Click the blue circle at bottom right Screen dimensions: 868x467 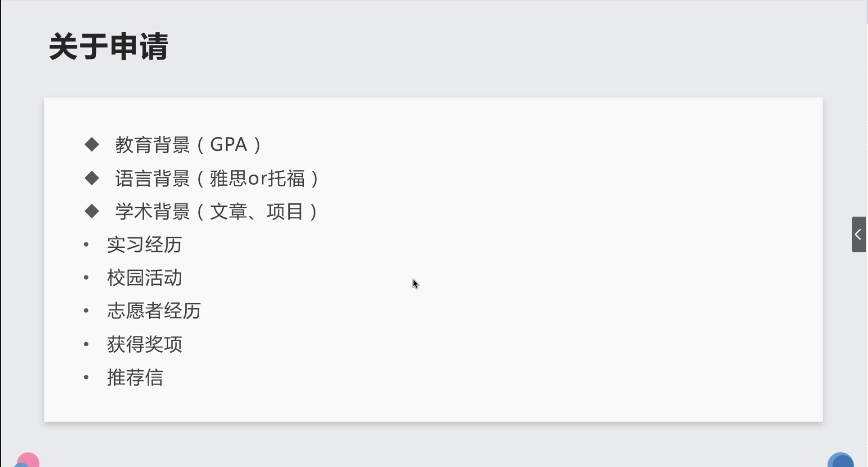841,461
